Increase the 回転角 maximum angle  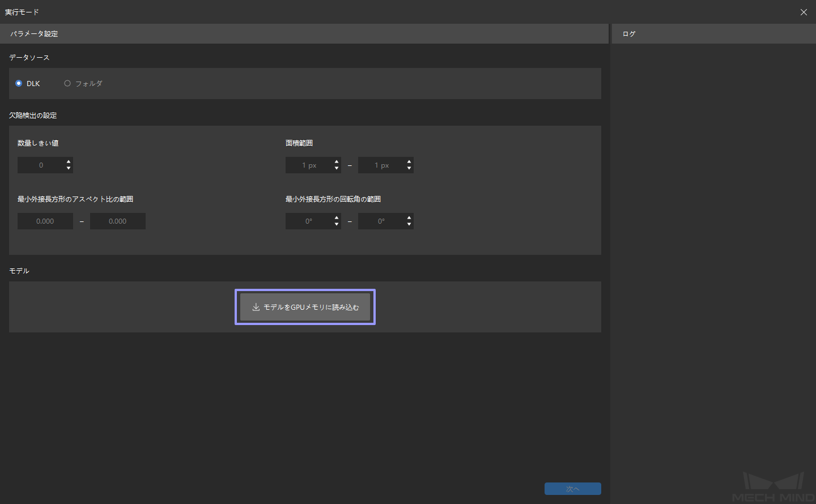(409, 218)
